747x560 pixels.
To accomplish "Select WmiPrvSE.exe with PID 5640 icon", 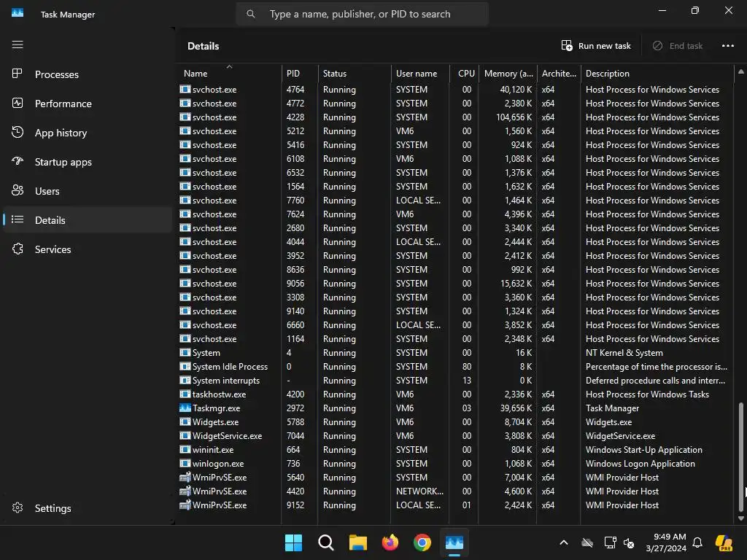I will (185, 477).
